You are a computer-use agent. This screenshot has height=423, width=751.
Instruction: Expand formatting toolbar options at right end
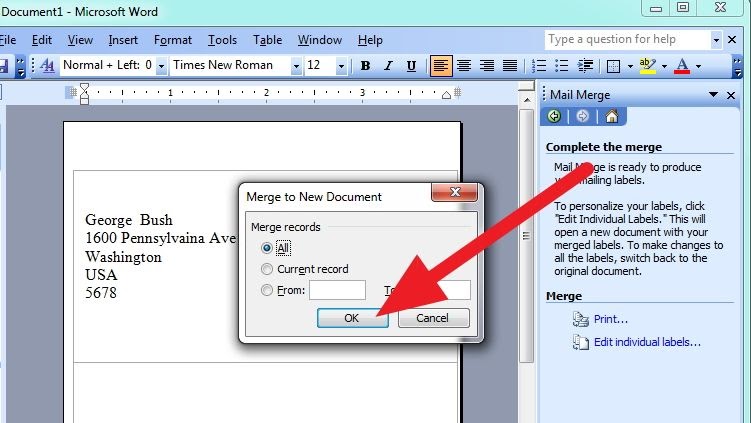(x=738, y=66)
